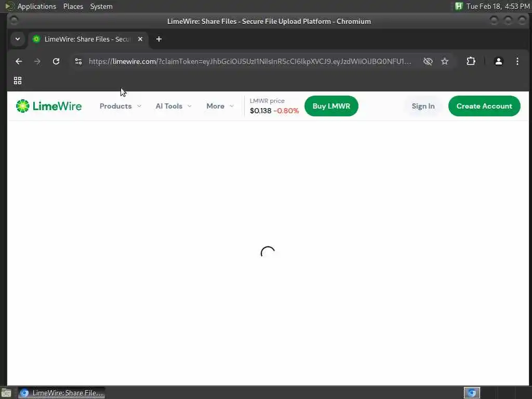Open site information icon in address bar
The height and width of the screenshot is (399, 532).
click(x=78, y=61)
